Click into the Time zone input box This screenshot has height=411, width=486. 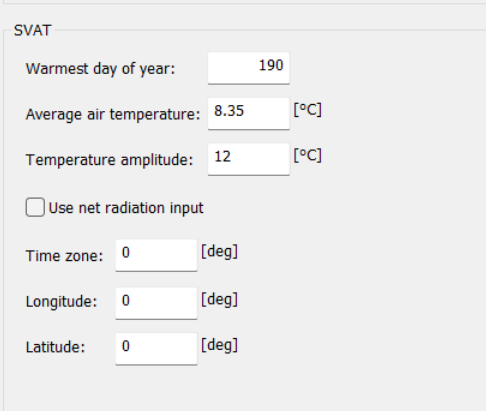156,255
